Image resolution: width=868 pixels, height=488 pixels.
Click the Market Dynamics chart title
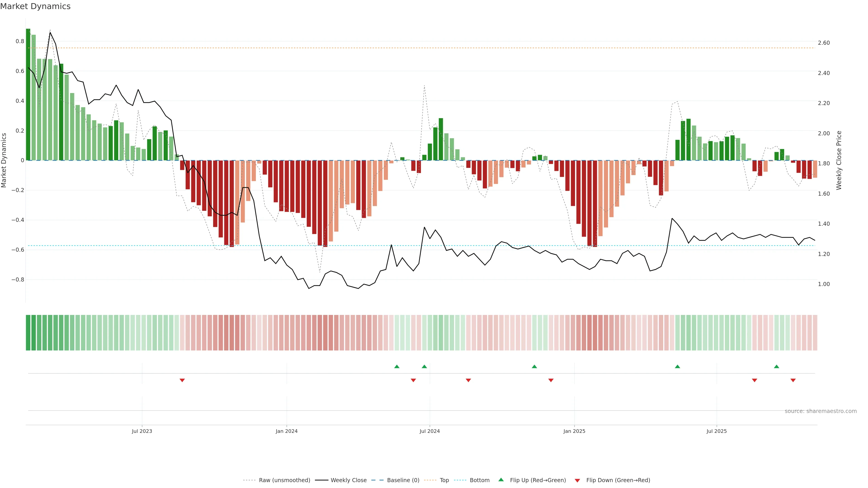pyautogui.click(x=35, y=6)
